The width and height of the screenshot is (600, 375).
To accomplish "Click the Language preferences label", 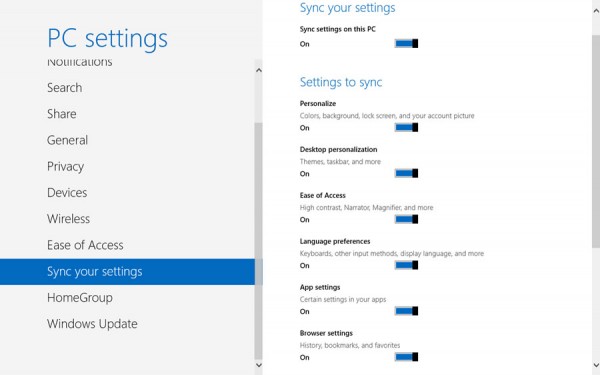I will [335, 241].
